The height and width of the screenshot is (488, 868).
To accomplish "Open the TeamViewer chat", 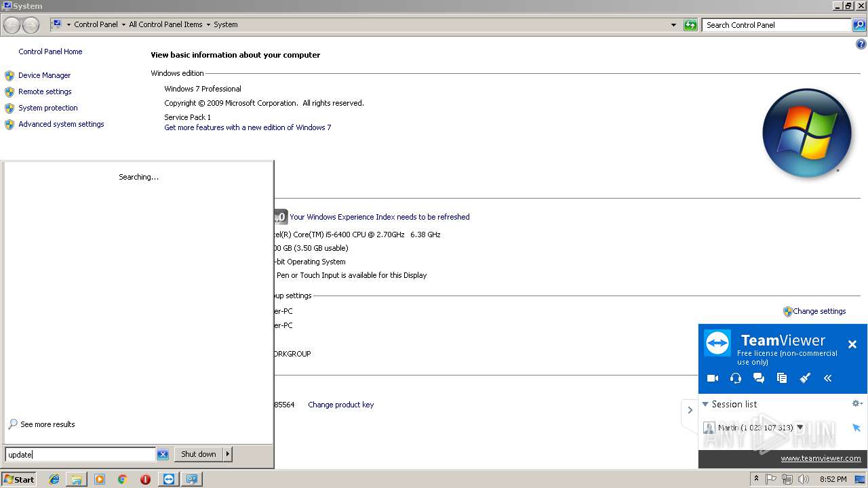I will (x=759, y=378).
